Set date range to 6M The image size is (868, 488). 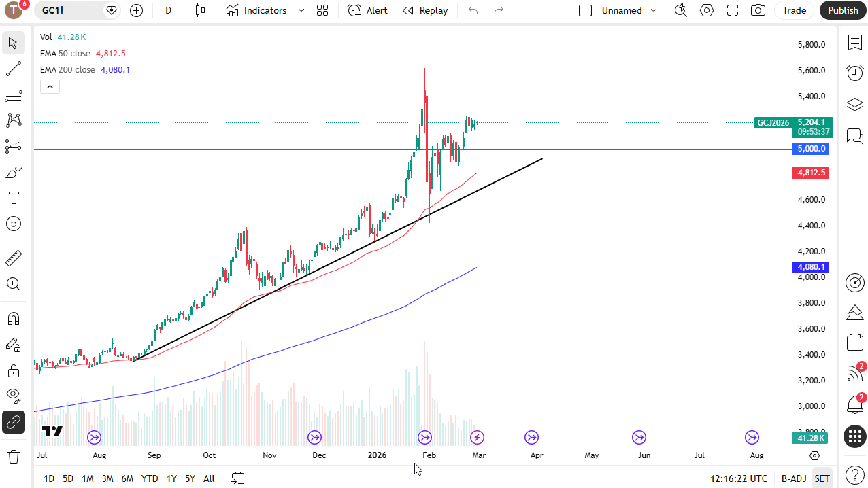pyautogui.click(x=127, y=478)
